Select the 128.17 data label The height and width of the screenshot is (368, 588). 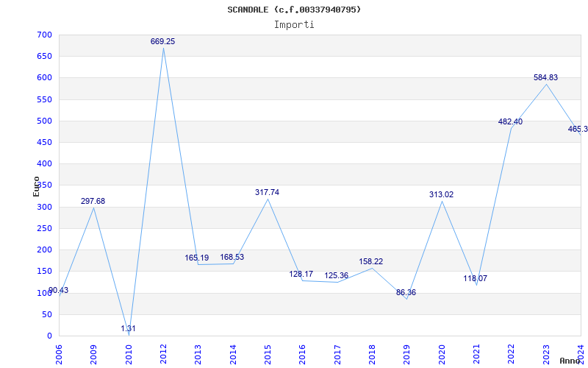pyautogui.click(x=301, y=274)
